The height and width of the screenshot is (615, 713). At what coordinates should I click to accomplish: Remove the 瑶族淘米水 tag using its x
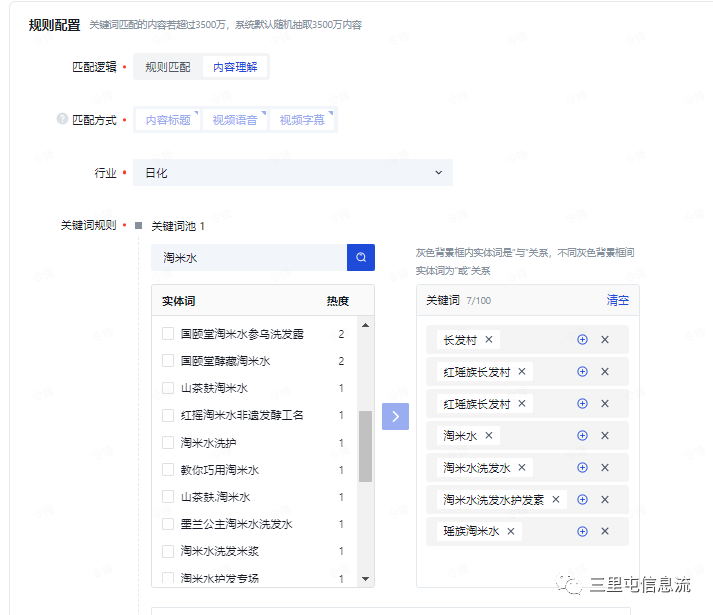[x=511, y=531]
